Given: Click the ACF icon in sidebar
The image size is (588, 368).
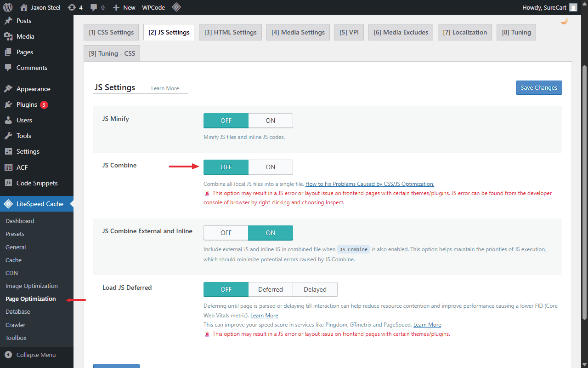Looking at the screenshot, I should (x=8, y=167).
